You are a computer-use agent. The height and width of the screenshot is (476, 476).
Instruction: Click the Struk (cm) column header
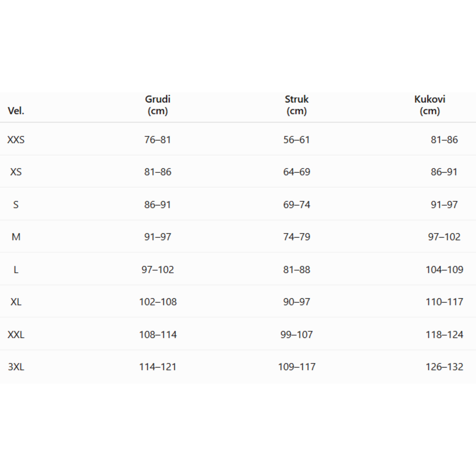pos(297,105)
